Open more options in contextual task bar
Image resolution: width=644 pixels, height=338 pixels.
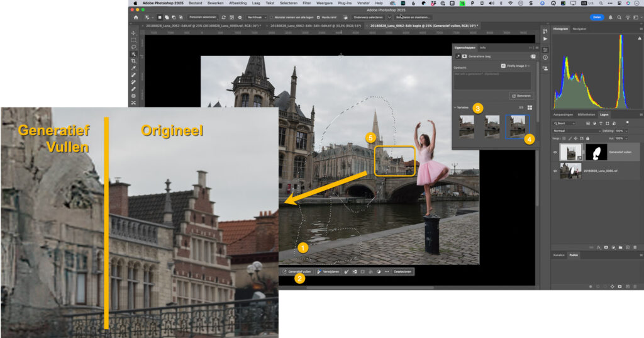pyautogui.click(x=387, y=272)
